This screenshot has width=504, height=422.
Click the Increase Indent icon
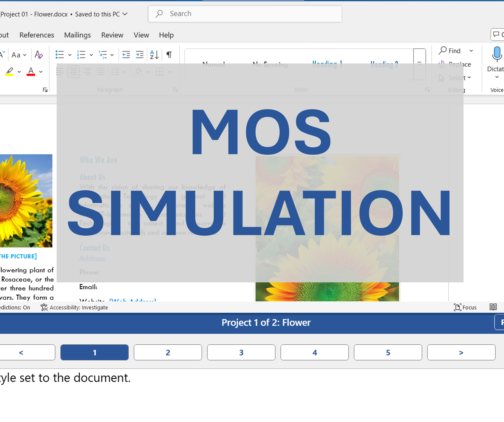pos(139,55)
